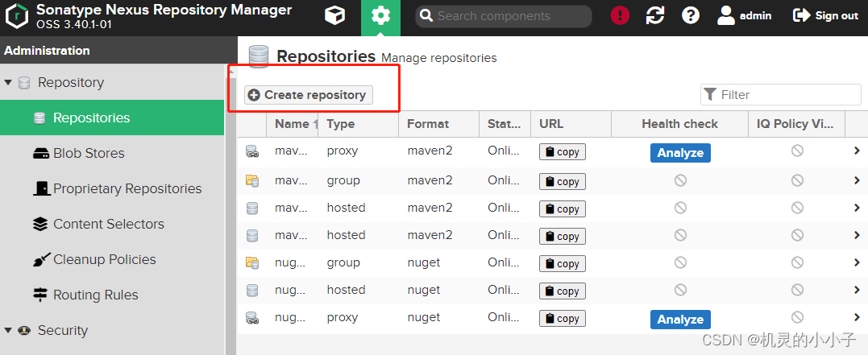Click the Create repository button
The height and width of the screenshot is (355, 868).
coord(309,95)
